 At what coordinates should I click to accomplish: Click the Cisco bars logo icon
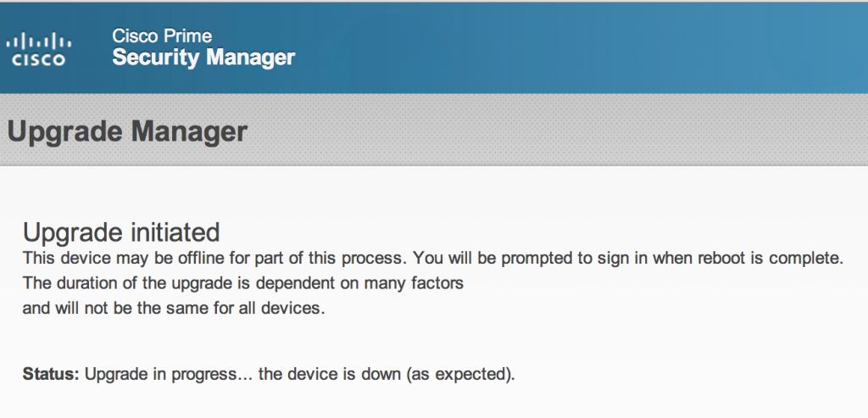click(39, 41)
